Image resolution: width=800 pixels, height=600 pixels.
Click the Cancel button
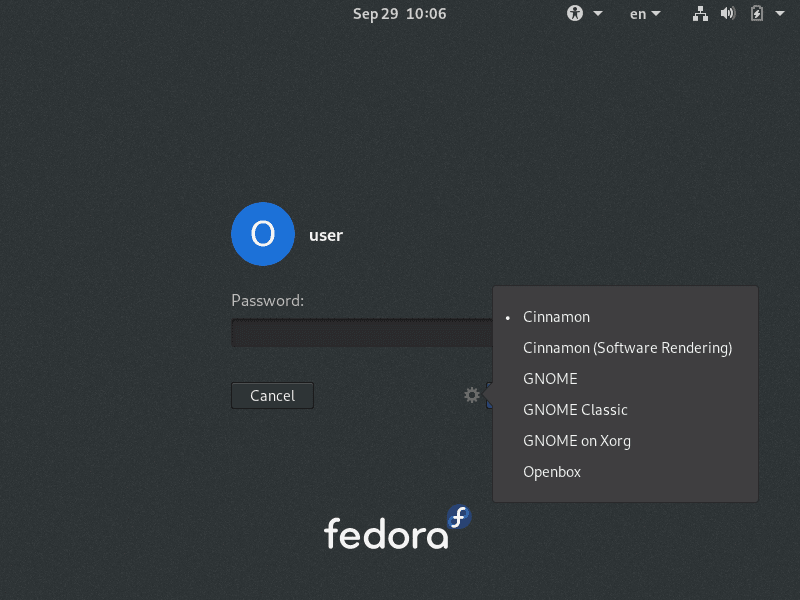click(272, 395)
